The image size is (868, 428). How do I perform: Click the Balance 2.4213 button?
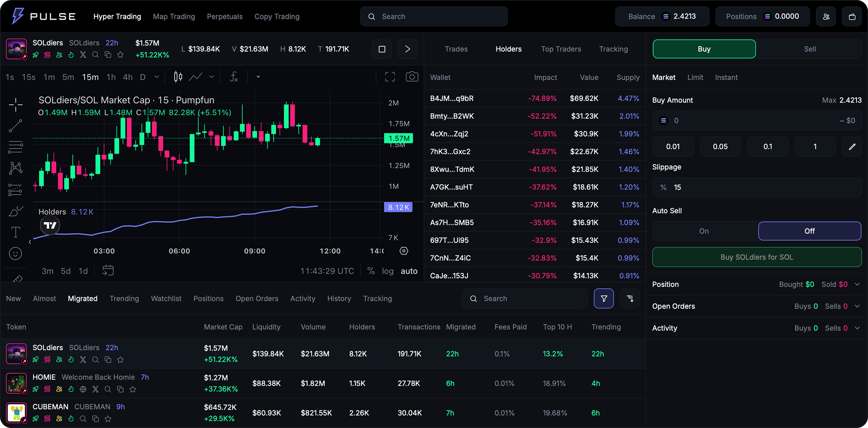click(662, 17)
